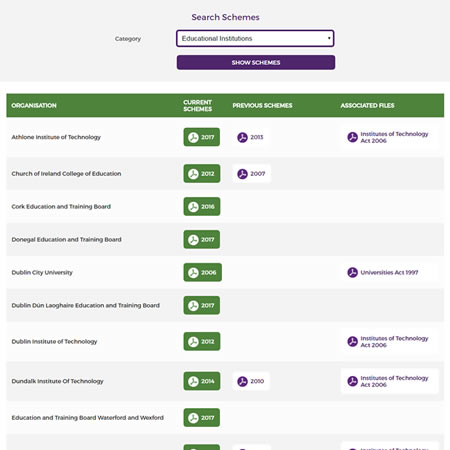Click the Previous Schemes column header
The height and width of the screenshot is (450, 450).
262,105
